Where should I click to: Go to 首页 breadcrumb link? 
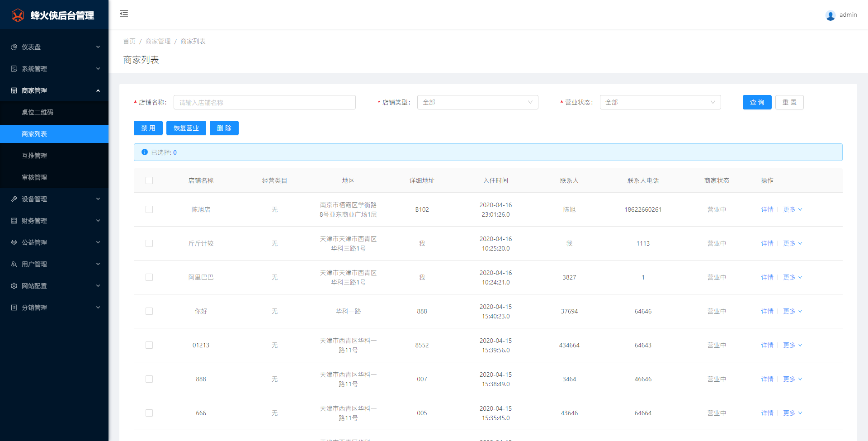[129, 41]
